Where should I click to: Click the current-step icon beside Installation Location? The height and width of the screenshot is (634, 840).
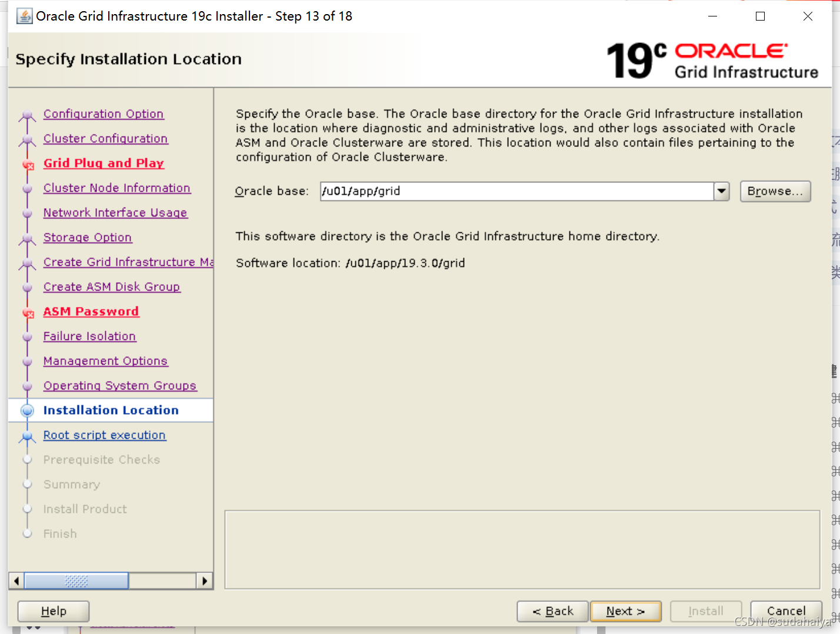point(27,411)
